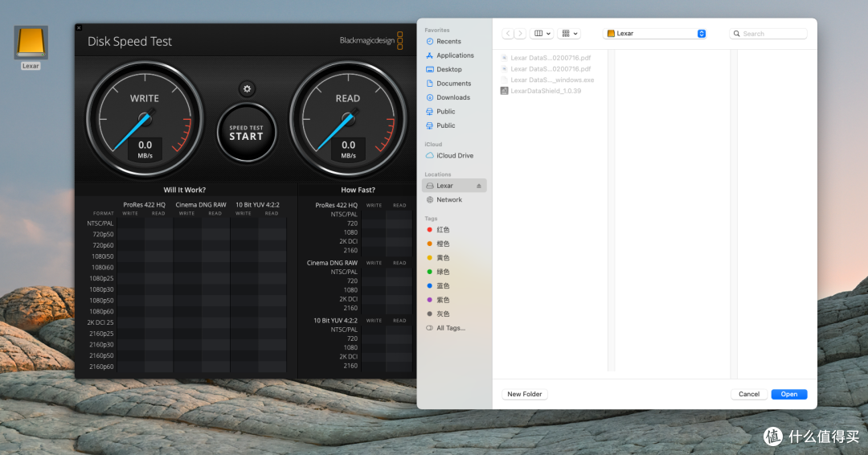This screenshot has height=455, width=868.
Task: Select Documents in the sidebar
Action: coord(453,84)
